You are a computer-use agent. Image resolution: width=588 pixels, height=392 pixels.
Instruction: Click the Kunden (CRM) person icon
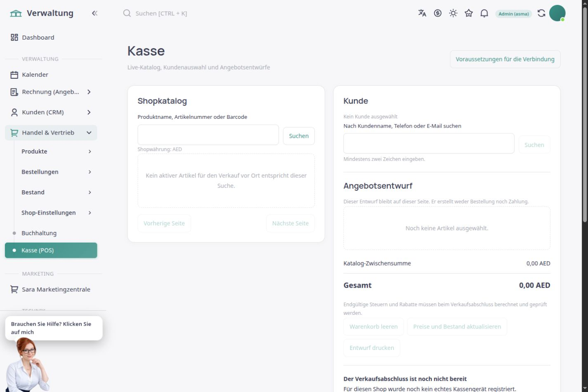click(14, 112)
